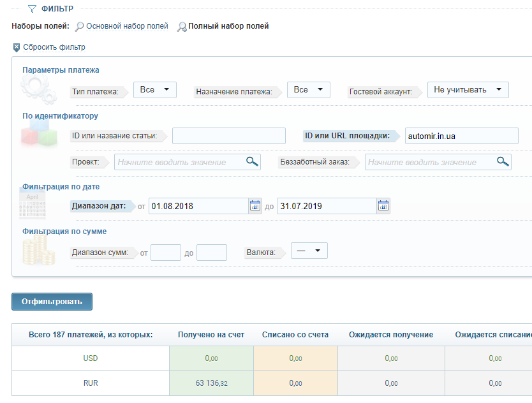The image size is (532, 403).
Task: Click Фильтрация по сумме heading
Action: pos(64,231)
